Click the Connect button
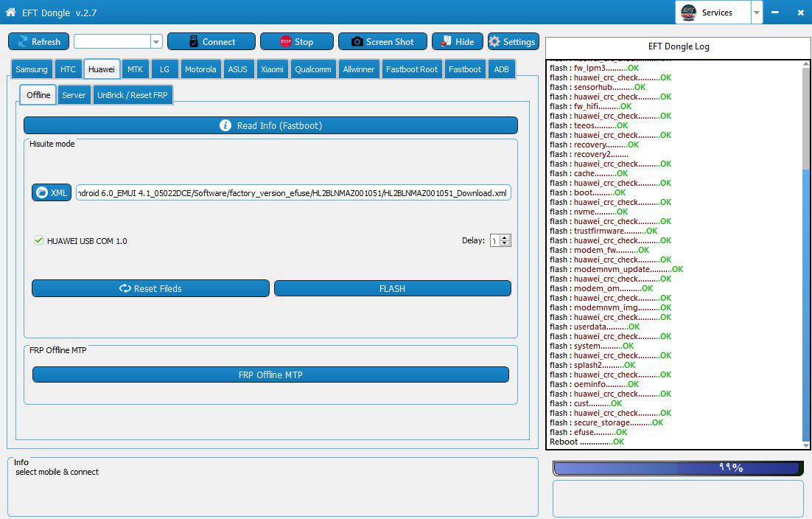The width and height of the screenshot is (812, 519). [x=211, y=41]
